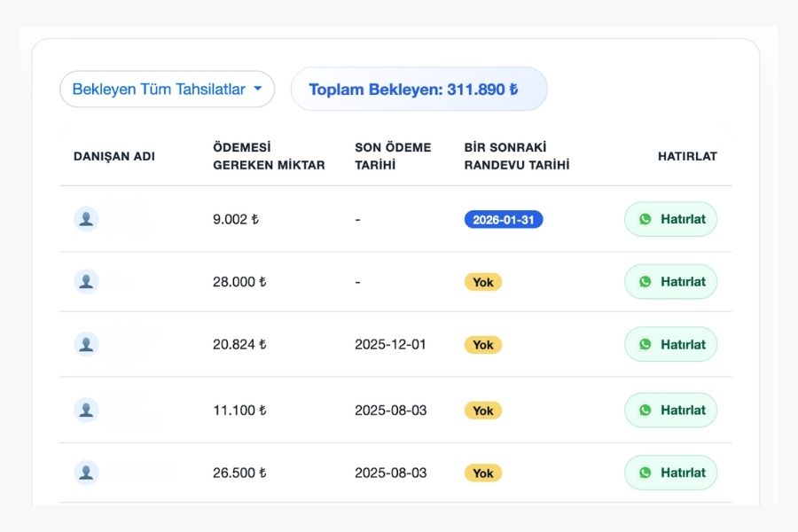Select the client avatar icon in the first row
798x532 pixels.
[85, 218]
